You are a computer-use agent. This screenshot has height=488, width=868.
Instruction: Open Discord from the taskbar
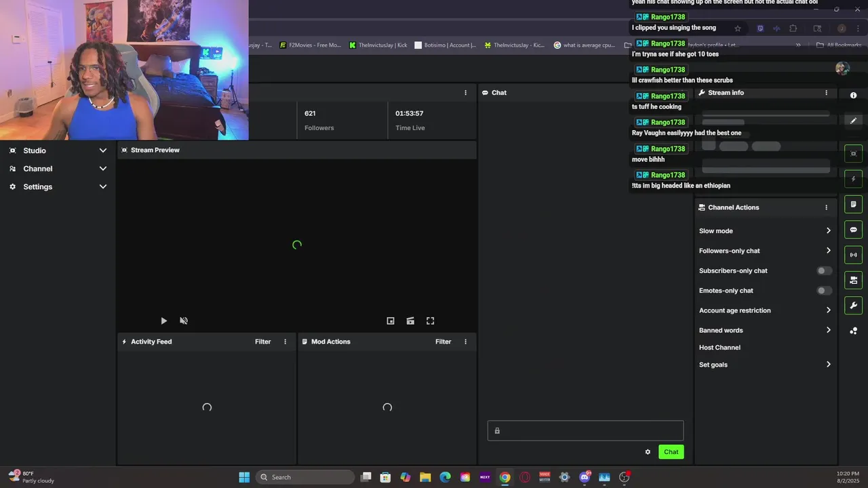point(585,477)
